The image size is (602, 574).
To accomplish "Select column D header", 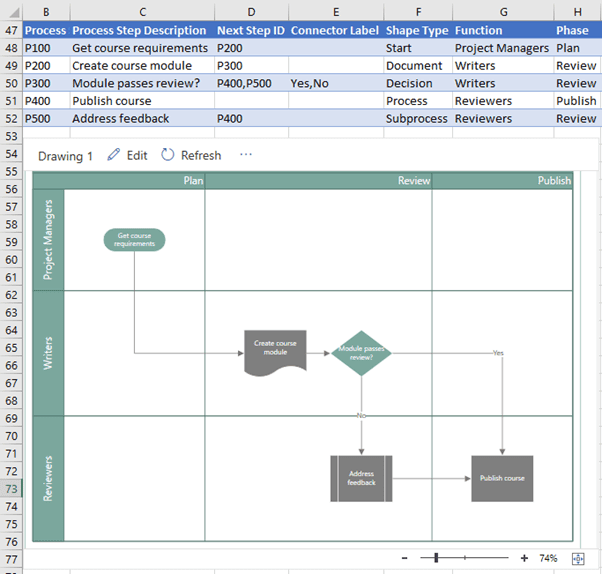I will pos(251,12).
